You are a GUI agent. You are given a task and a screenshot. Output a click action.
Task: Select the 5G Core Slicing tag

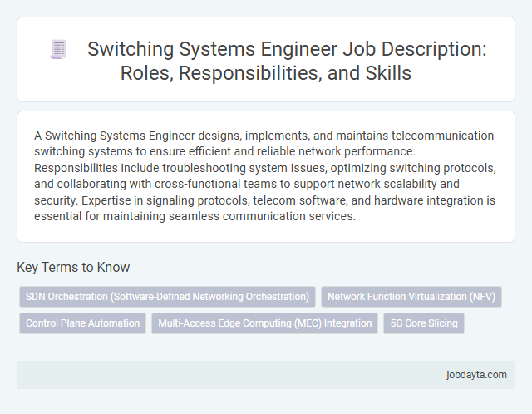click(424, 323)
